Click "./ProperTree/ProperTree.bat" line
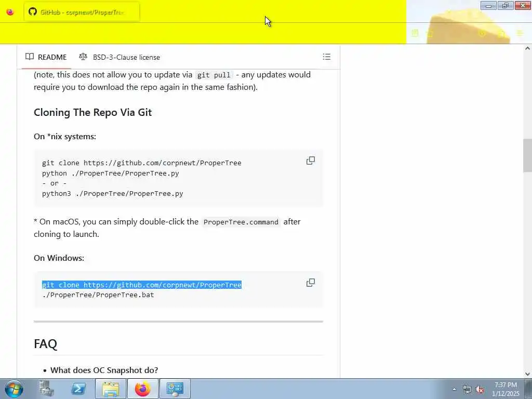 click(98, 295)
